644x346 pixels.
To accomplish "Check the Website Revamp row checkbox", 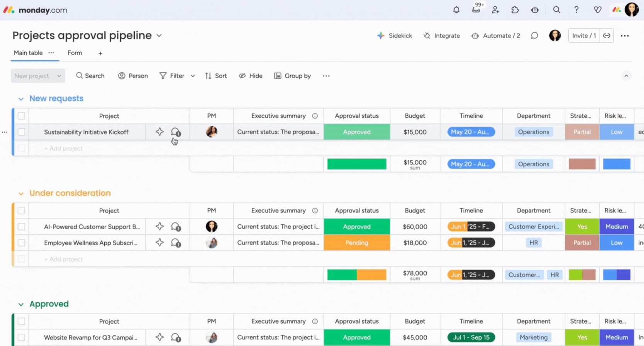I will [22, 338].
